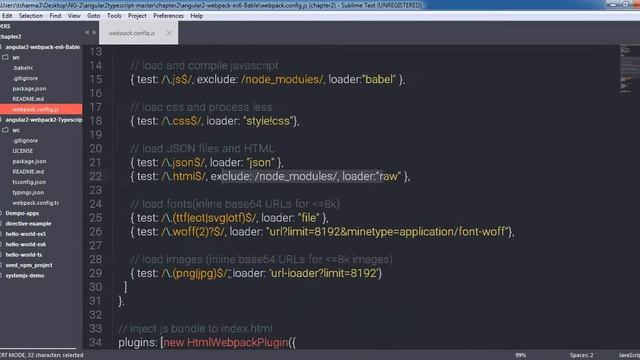Open the Project menu
Image resolution: width=640 pixels, height=360 pixels.
137,16
